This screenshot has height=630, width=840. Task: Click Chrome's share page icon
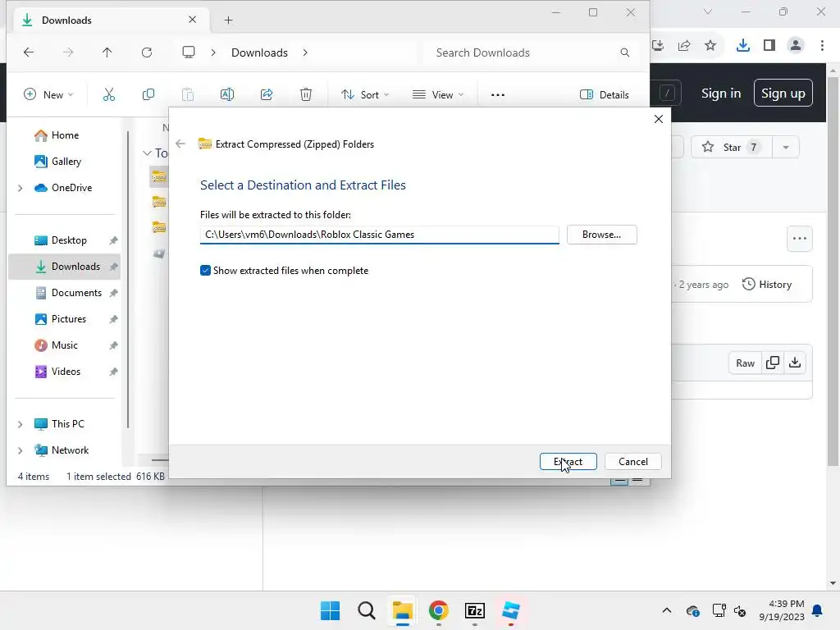pos(684,46)
